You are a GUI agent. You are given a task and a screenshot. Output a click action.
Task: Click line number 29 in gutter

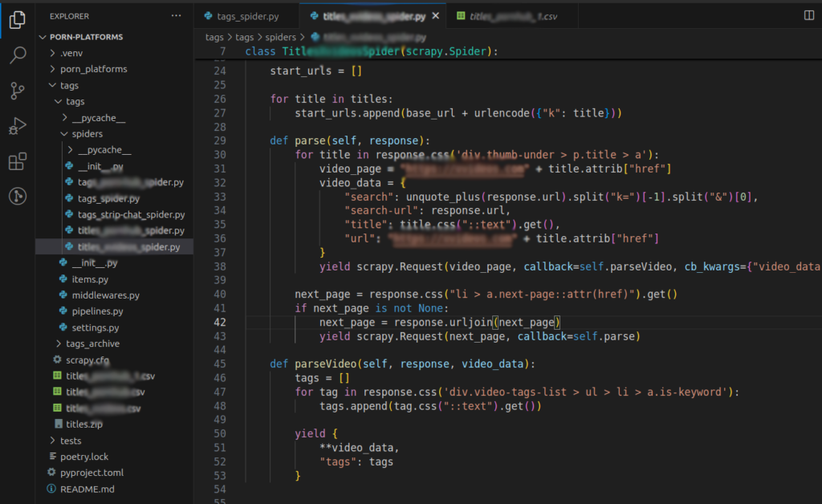(220, 140)
